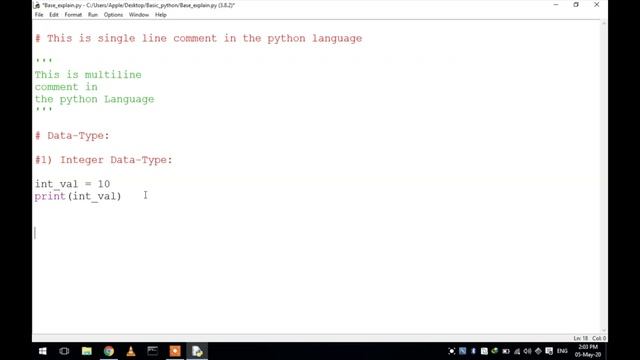
Task: Open the network signal tray icon
Action: coord(517,351)
